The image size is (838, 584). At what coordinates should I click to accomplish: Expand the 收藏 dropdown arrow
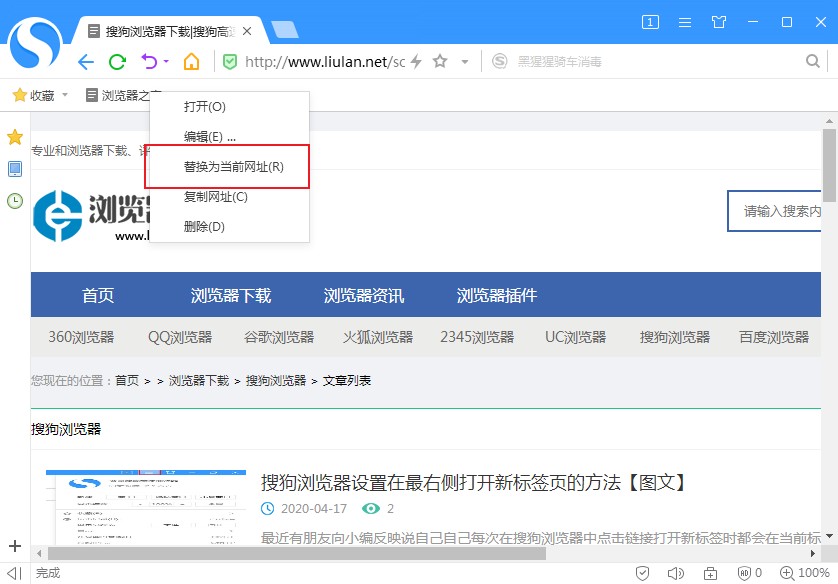pyautogui.click(x=65, y=95)
